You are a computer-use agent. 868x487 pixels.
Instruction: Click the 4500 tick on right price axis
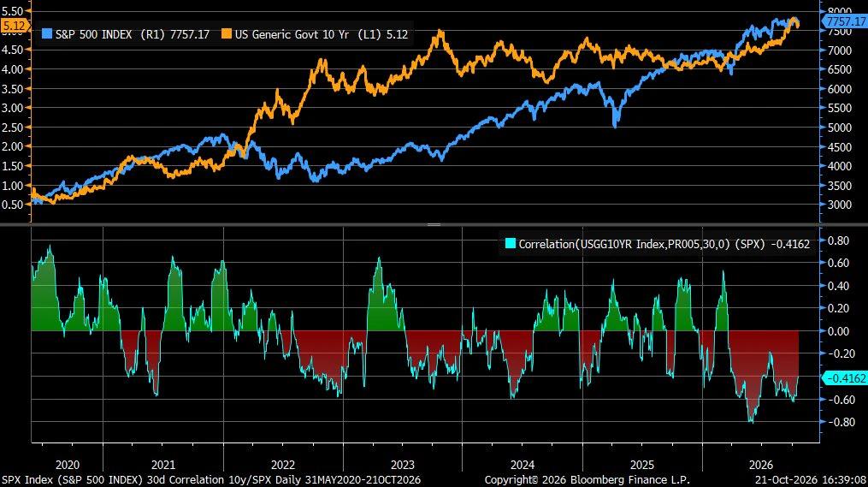(x=840, y=147)
